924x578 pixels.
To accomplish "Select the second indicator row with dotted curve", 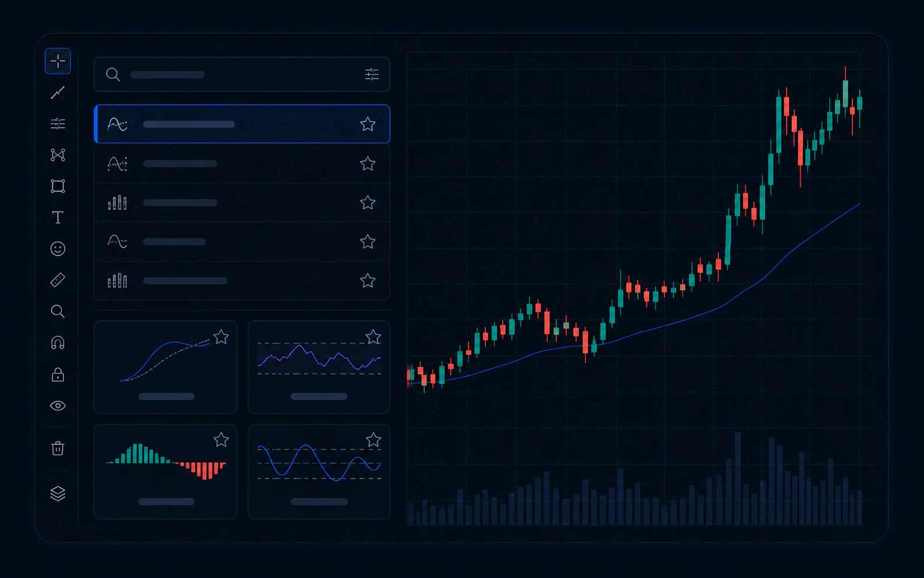I will pos(242,164).
